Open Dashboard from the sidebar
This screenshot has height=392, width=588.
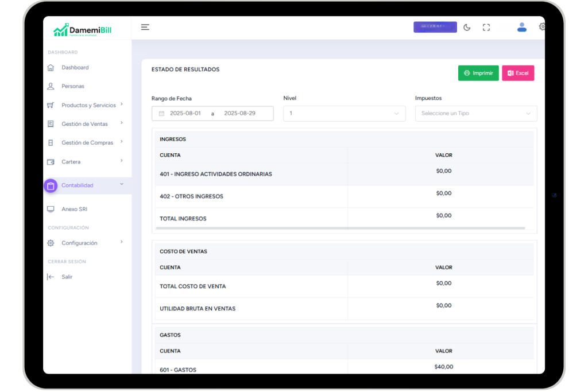(x=75, y=68)
